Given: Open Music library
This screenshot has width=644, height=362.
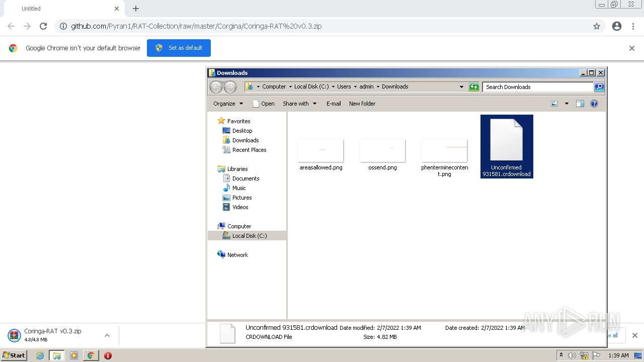Looking at the screenshot, I should point(234,188).
